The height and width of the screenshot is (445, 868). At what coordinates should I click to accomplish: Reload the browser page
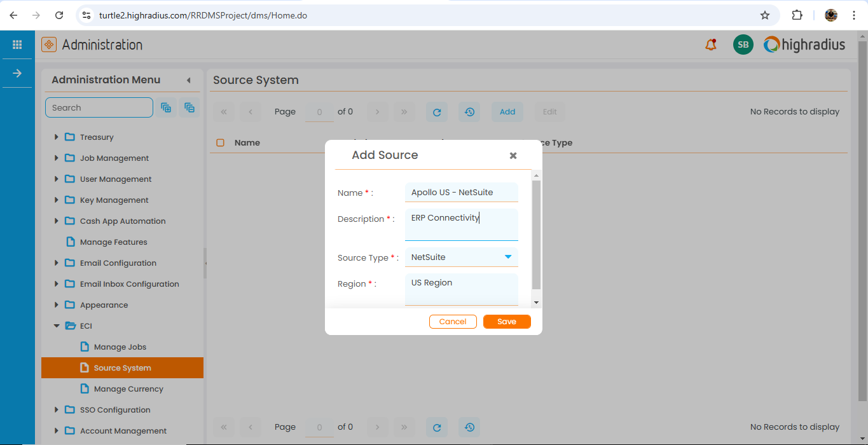pos(59,15)
